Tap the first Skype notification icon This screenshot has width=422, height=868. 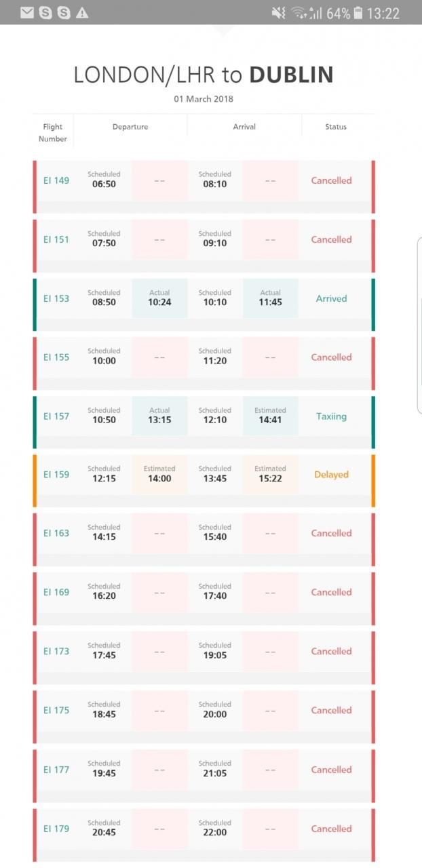click(45, 13)
